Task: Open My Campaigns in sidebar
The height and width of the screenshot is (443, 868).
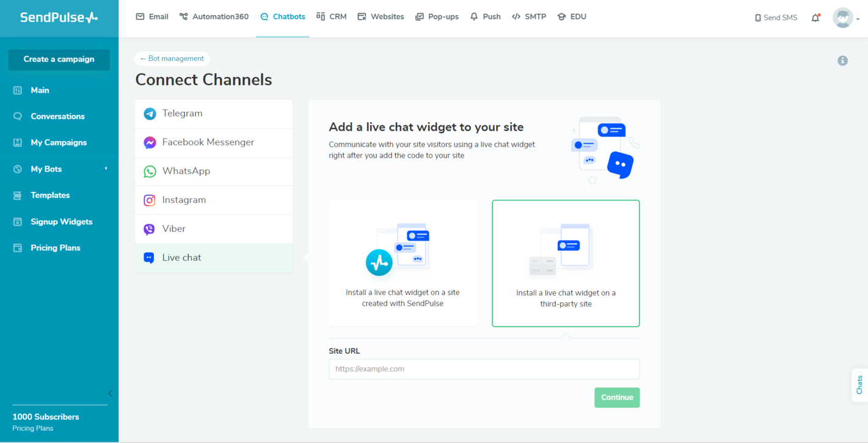Action: [59, 142]
